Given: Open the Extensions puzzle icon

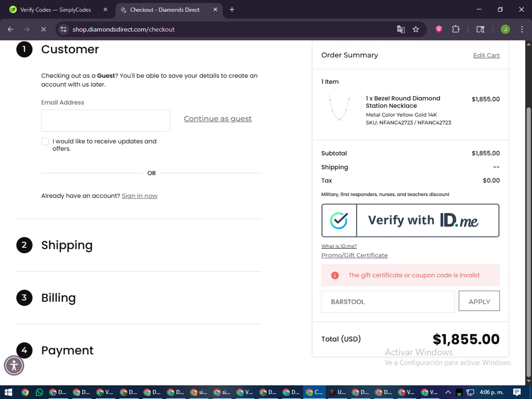Looking at the screenshot, I should pyautogui.click(x=456, y=29).
